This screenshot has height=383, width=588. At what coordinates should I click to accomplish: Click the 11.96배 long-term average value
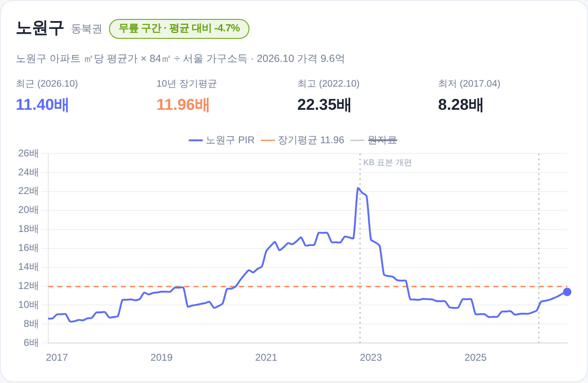click(183, 105)
